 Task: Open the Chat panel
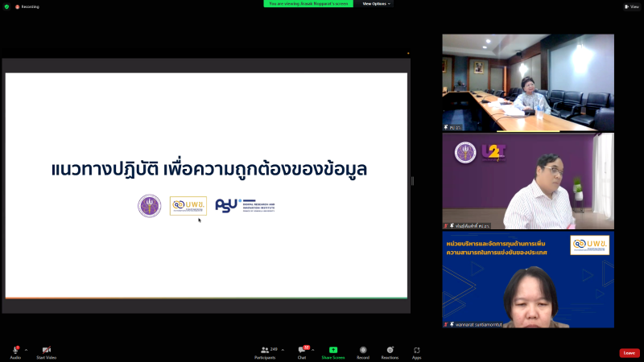302,351
